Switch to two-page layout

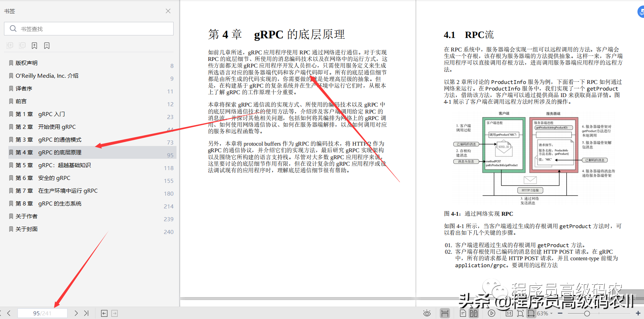474,313
